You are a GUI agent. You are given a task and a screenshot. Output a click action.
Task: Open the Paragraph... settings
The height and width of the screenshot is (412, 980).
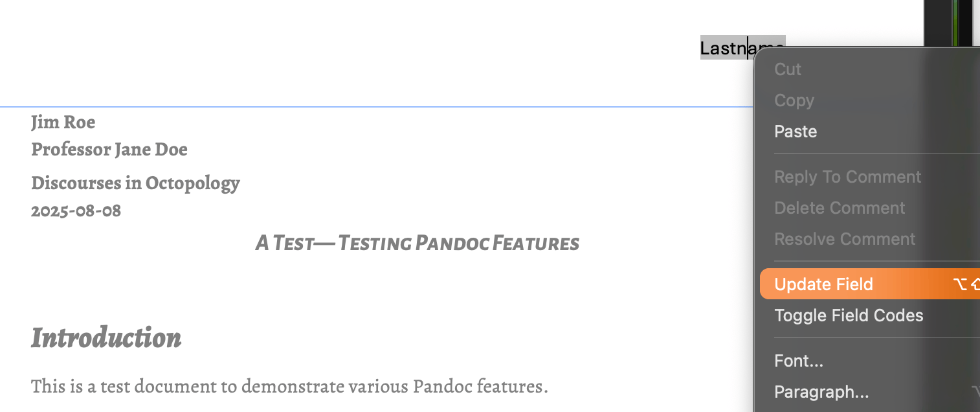pyautogui.click(x=821, y=392)
